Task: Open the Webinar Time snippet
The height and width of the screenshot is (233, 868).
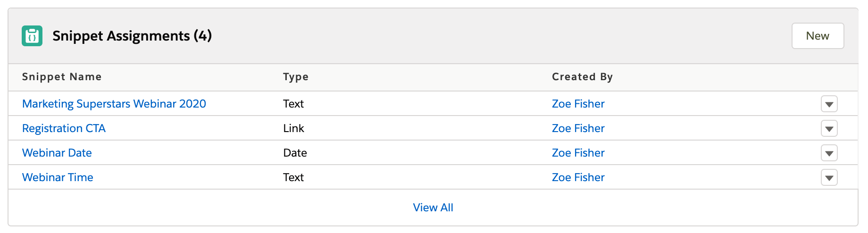Action: [x=58, y=177]
